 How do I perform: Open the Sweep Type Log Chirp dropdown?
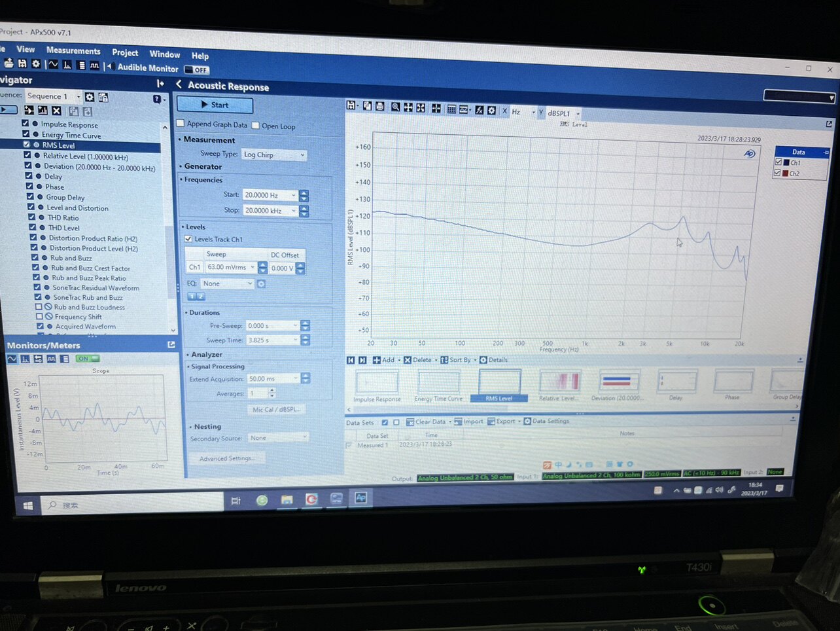[274, 155]
